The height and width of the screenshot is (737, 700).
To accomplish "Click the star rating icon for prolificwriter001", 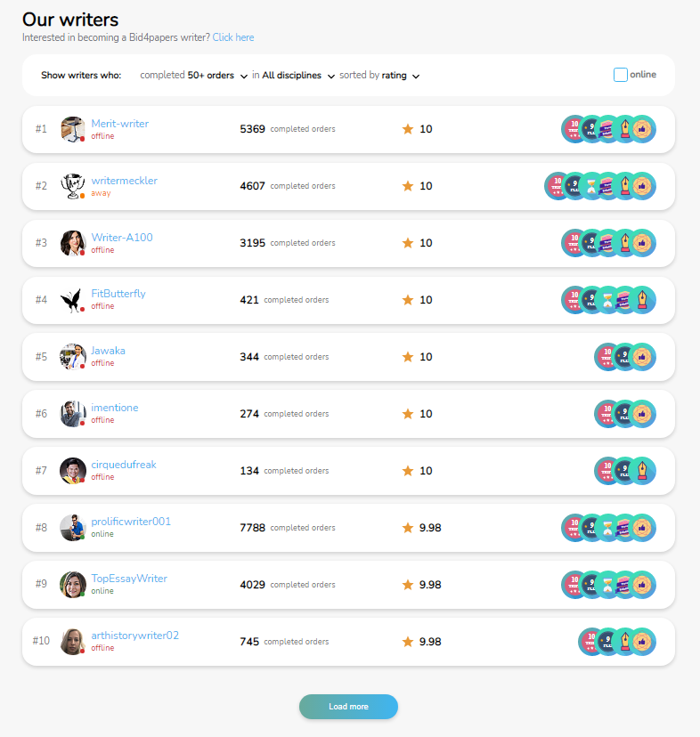I will coord(408,527).
